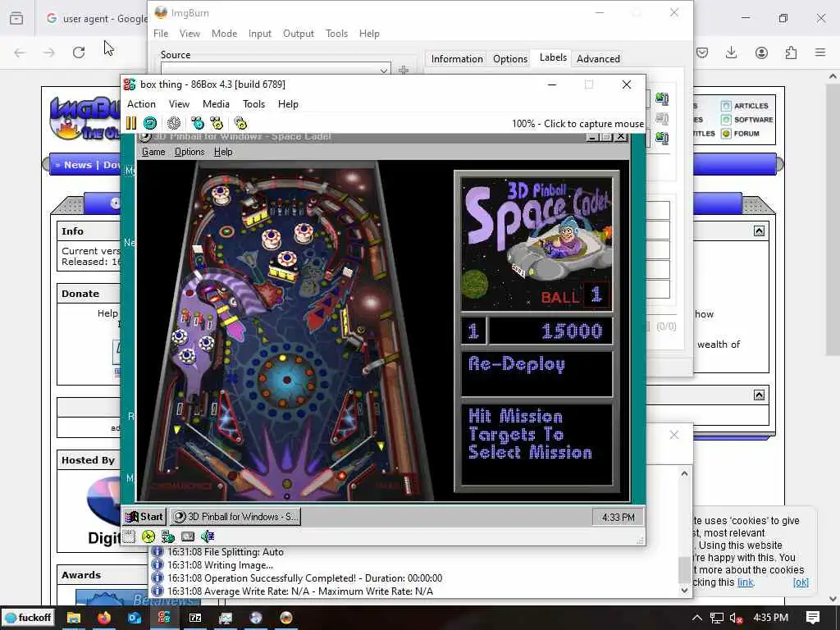840x630 pixels.
Task: Open Outlook from the Windows taskbar
Action: click(134, 618)
